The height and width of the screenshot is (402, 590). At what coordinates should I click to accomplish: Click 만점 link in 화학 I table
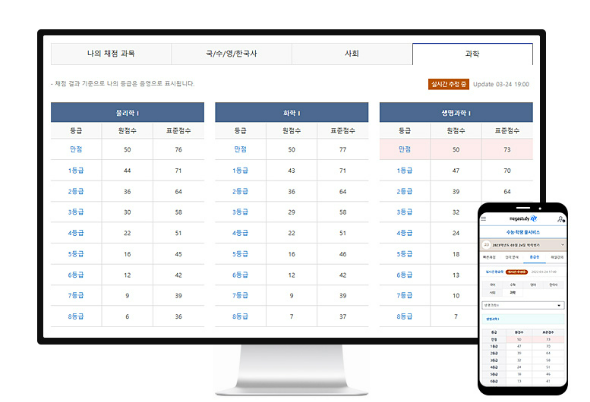click(240, 149)
